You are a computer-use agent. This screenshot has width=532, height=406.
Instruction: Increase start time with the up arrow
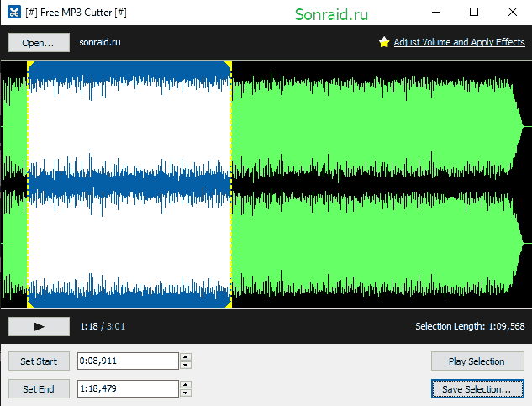[185, 356]
